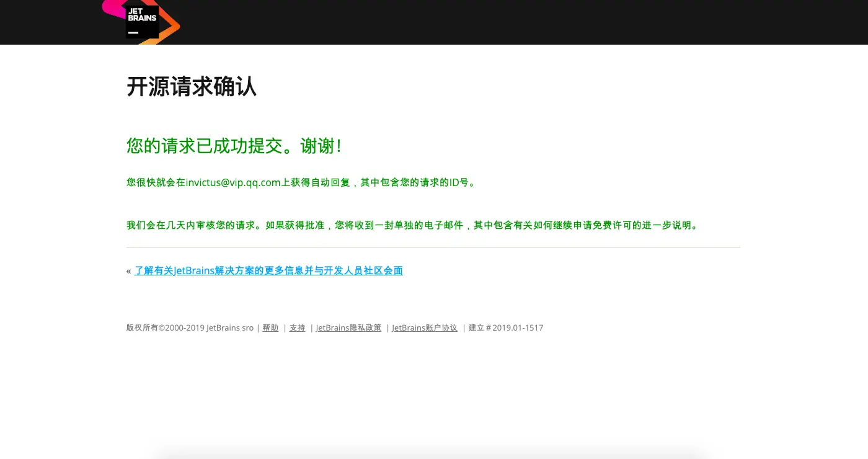
Task: Open the JetBrains solutions and developer community link
Action: [x=268, y=270]
